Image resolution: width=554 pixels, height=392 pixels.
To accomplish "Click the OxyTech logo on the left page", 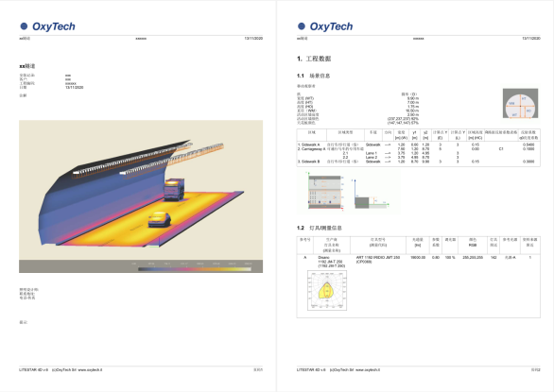I will click(x=47, y=26).
